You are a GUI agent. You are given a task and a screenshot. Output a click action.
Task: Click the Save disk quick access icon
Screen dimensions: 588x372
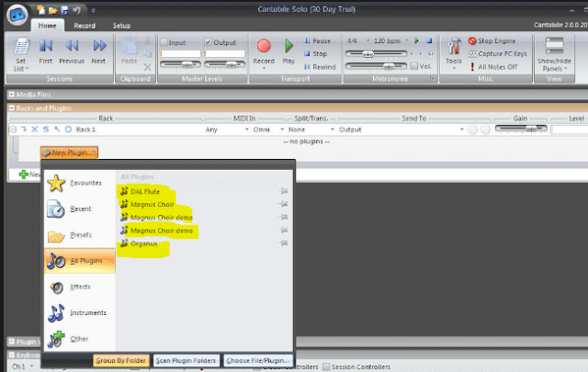[65, 10]
